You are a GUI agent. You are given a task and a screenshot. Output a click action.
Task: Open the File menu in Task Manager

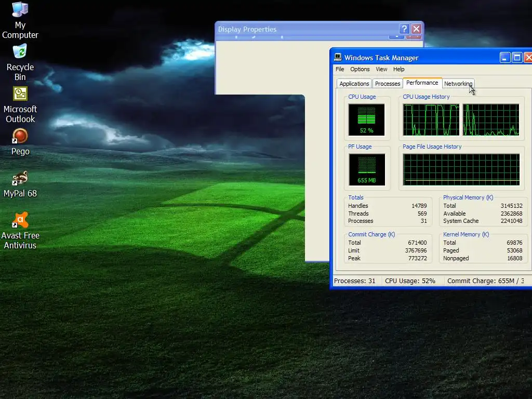point(340,69)
